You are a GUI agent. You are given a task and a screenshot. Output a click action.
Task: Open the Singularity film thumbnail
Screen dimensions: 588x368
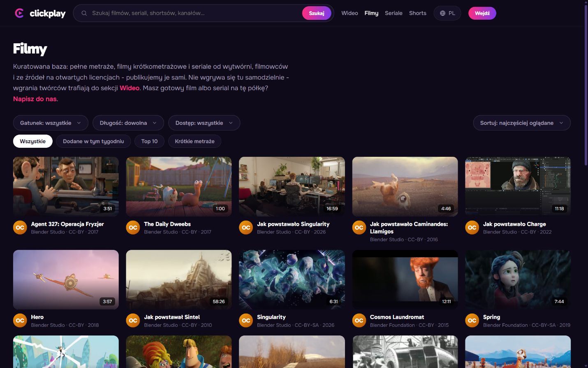point(292,279)
